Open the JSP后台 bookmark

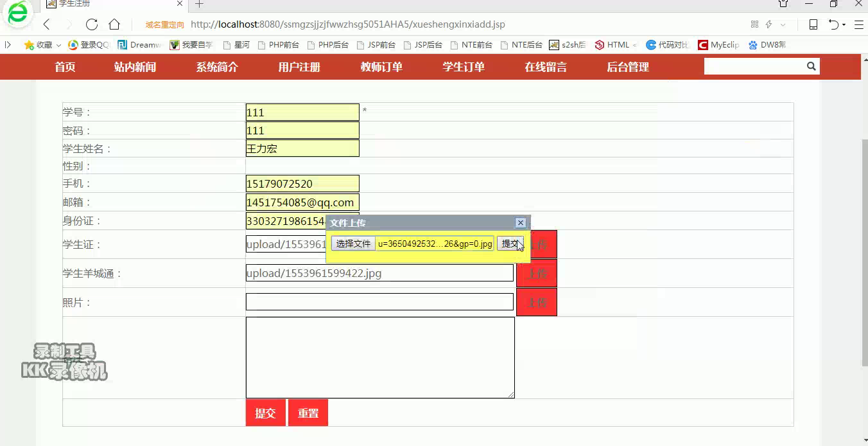click(423, 45)
